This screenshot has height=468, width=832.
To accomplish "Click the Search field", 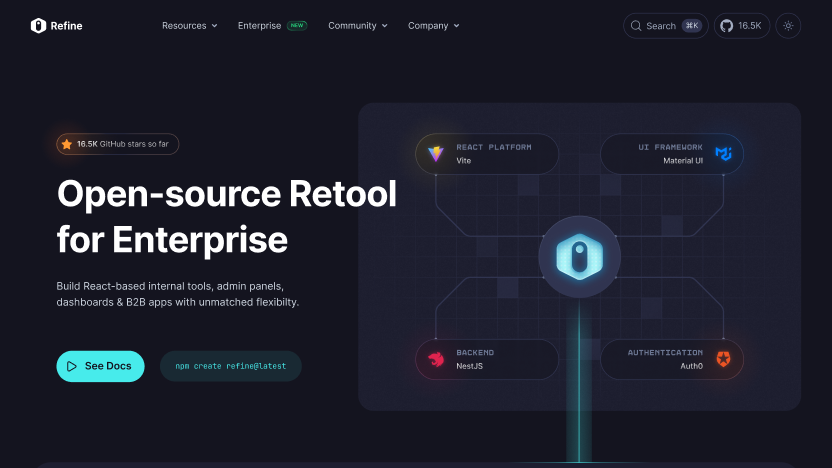I will point(665,25).
